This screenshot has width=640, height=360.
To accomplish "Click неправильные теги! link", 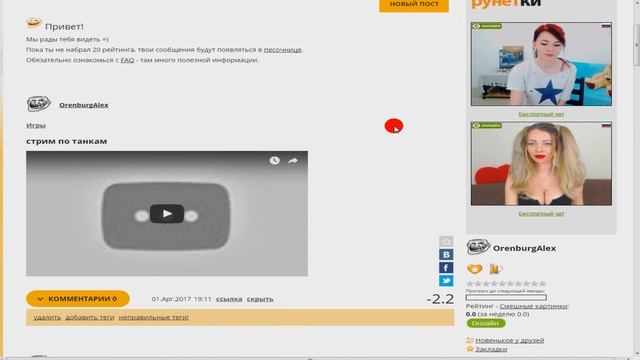I will click(153, 317).
